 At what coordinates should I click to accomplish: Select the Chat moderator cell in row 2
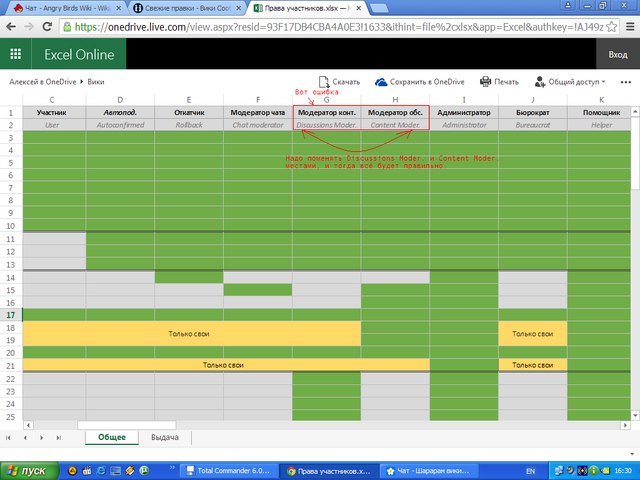[258, 125]
